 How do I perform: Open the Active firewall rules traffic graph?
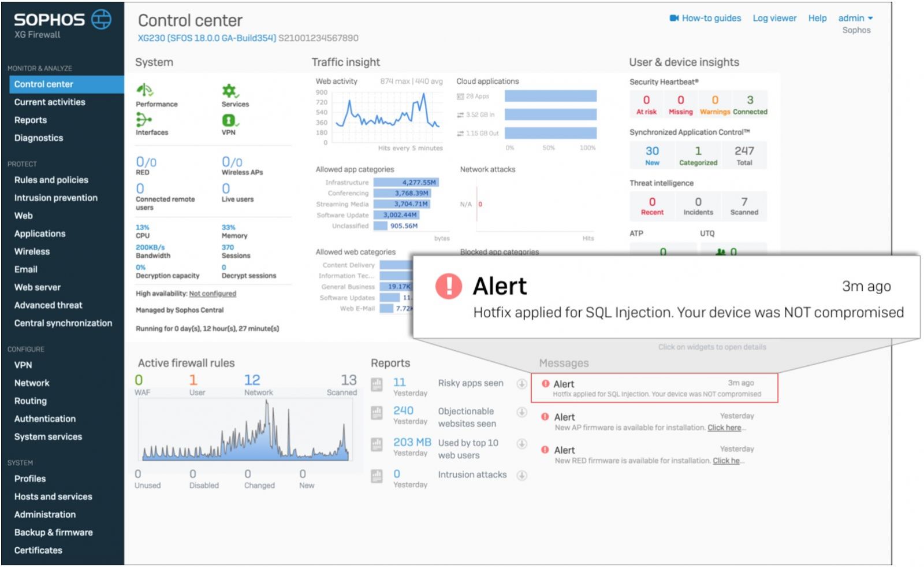coord(246,429)
